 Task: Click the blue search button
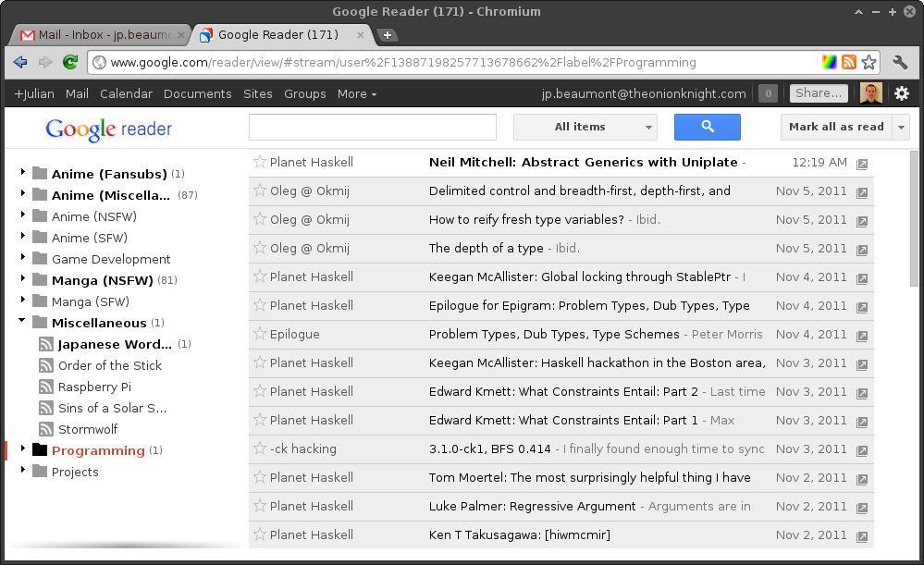[708, 127]
